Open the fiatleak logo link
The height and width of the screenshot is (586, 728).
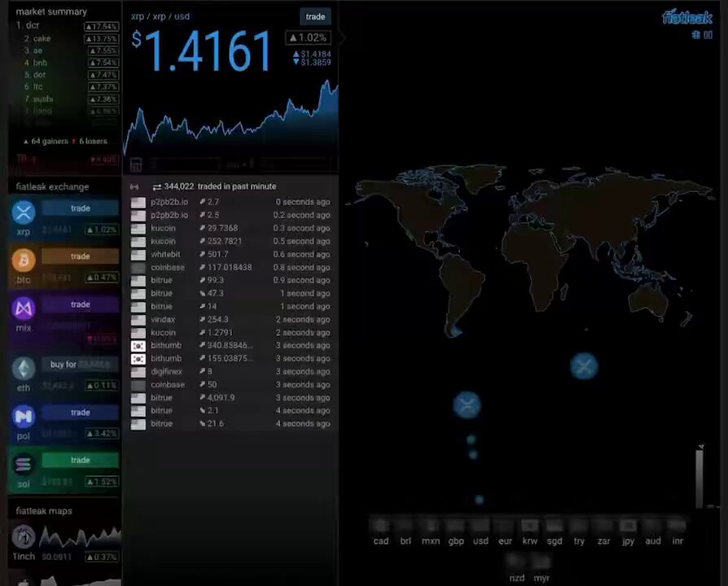coord(686,18)
